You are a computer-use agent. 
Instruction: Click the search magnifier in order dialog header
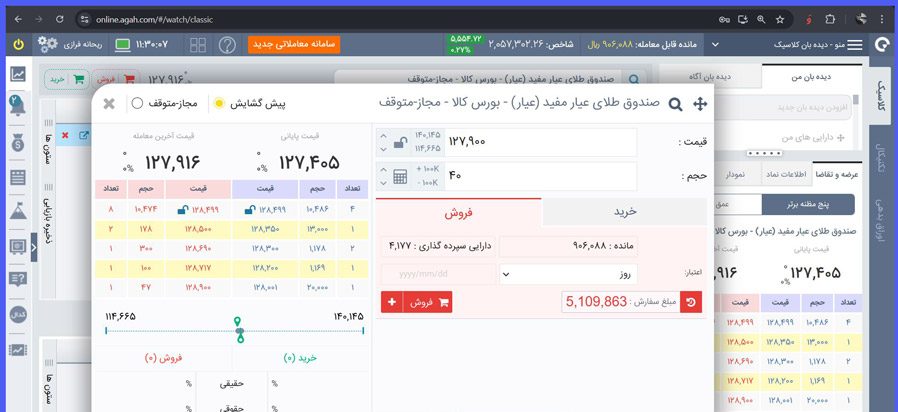click(675, 103)
